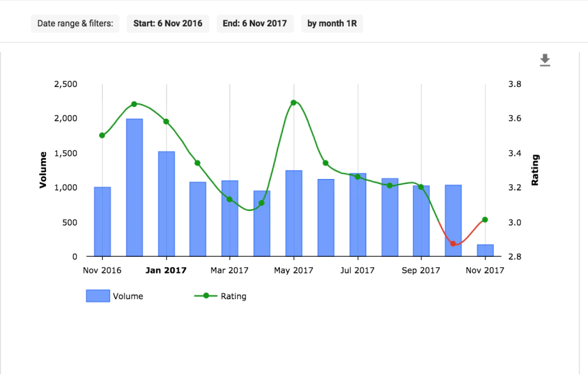
Task: Click the Volume legend label
Action: (x=128, y=296)
